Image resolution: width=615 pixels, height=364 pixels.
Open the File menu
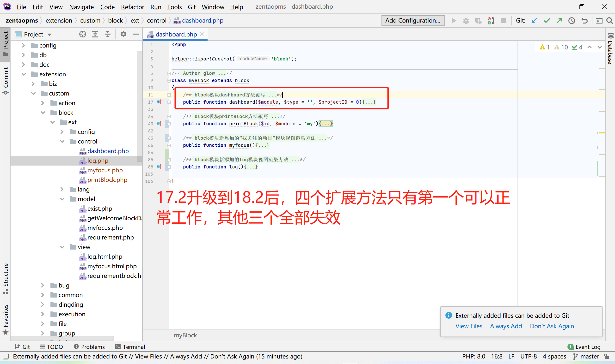pyautogui.click(x=21, y=7)
